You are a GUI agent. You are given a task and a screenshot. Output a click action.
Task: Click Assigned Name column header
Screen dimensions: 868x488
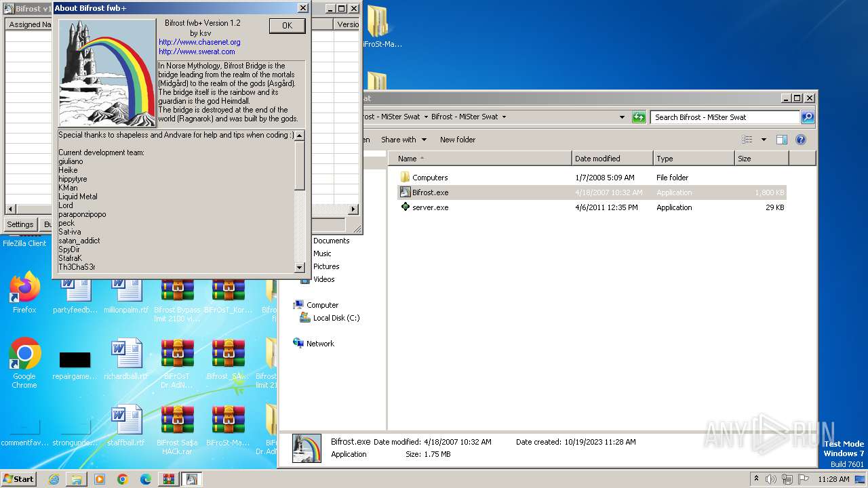click(28, 24)
